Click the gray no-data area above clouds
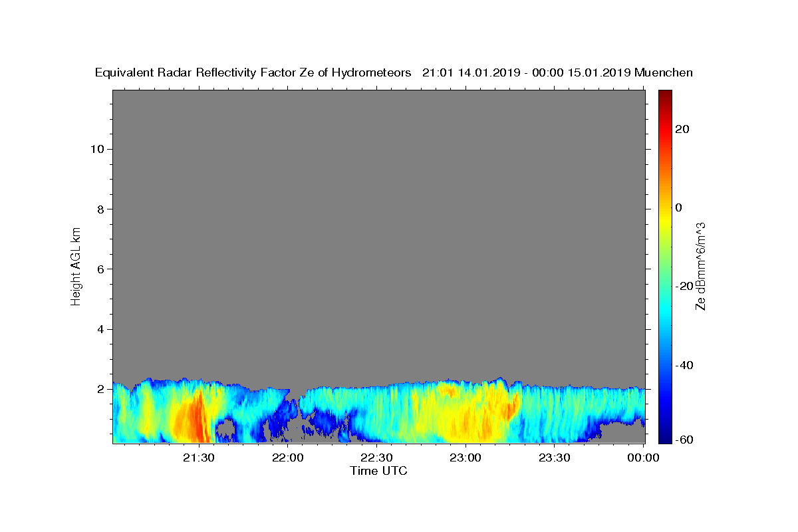 (x=378, y=233)
